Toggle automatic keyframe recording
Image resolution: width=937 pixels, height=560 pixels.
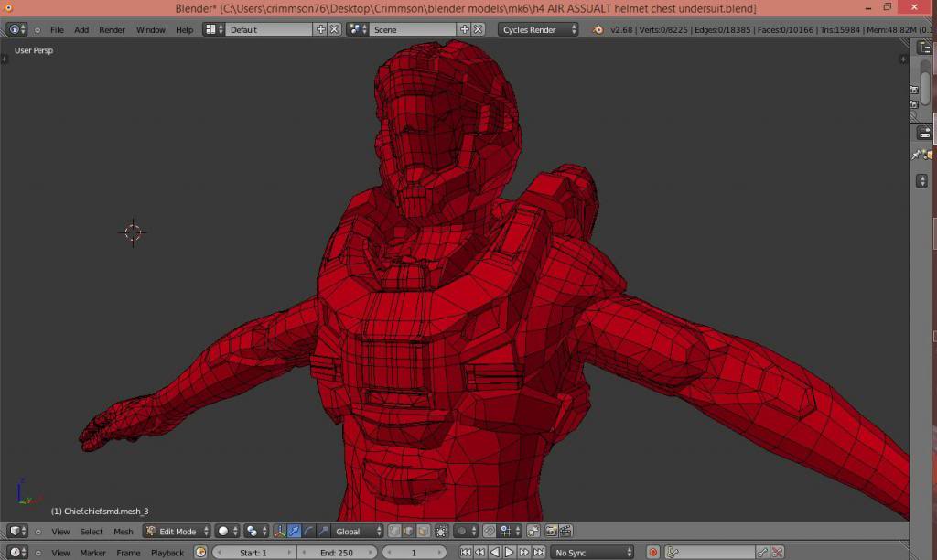653,553
